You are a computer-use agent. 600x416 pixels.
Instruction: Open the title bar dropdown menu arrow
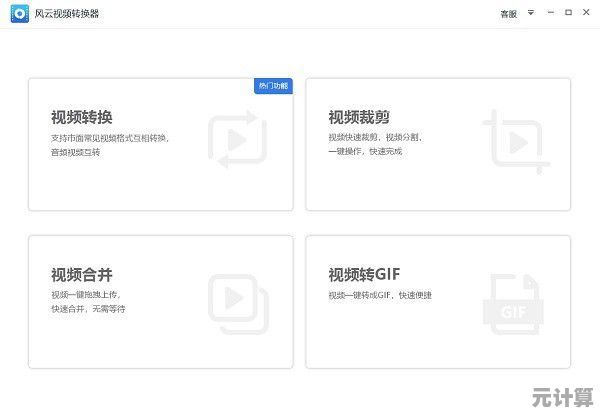[531, 13]
